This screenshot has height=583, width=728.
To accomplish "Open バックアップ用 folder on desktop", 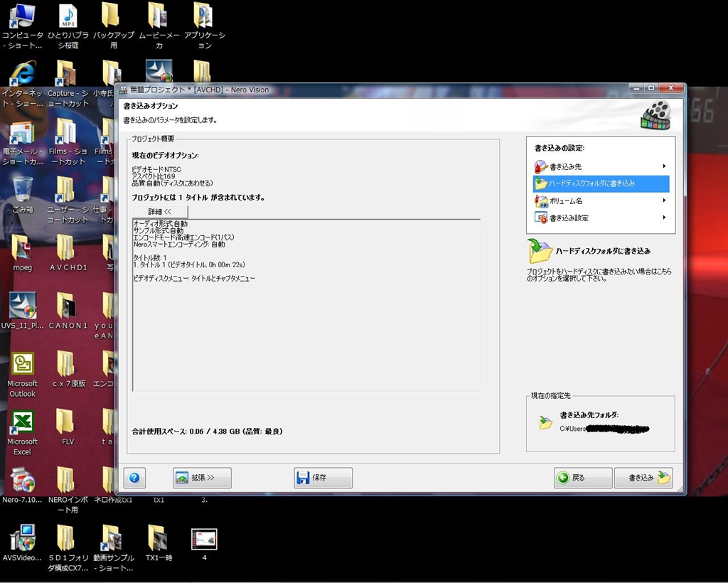I will (113, 26).
